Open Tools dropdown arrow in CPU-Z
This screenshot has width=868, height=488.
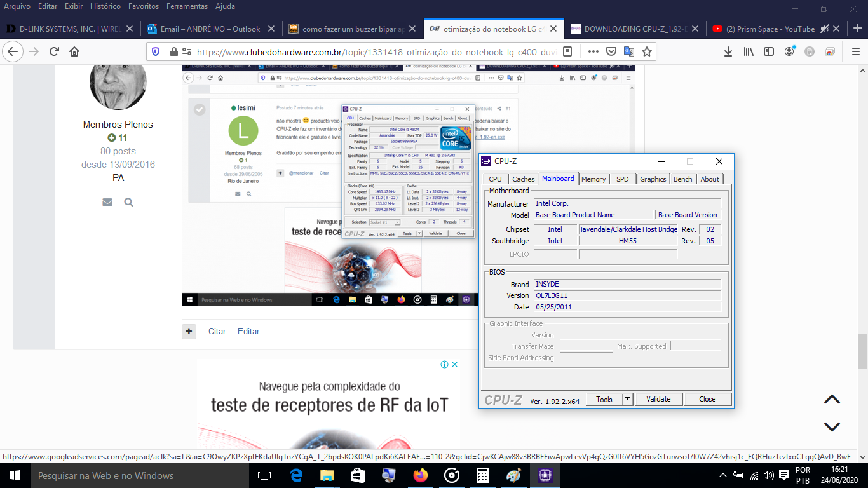click(x=627, y=399)
